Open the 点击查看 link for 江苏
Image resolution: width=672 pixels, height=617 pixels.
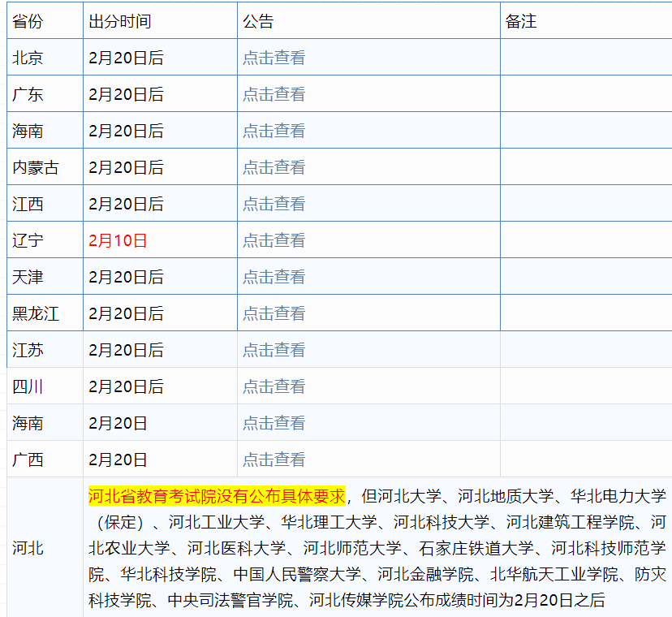click(274, 349)
